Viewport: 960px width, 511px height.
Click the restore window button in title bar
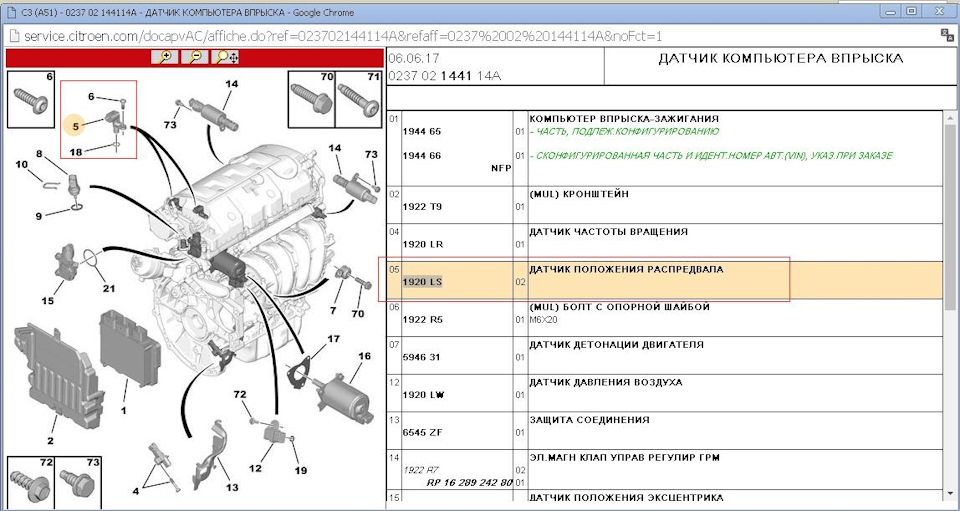tap(911, 10)
